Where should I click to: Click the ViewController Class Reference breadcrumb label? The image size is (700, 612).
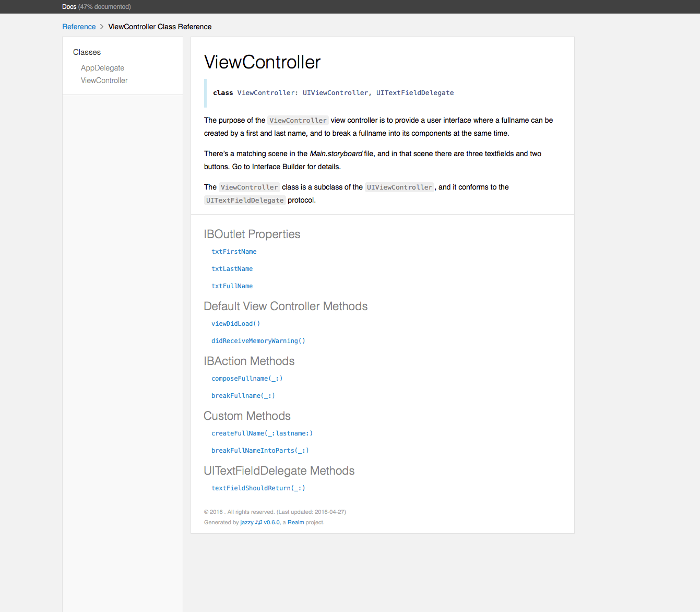coord(160,26)
